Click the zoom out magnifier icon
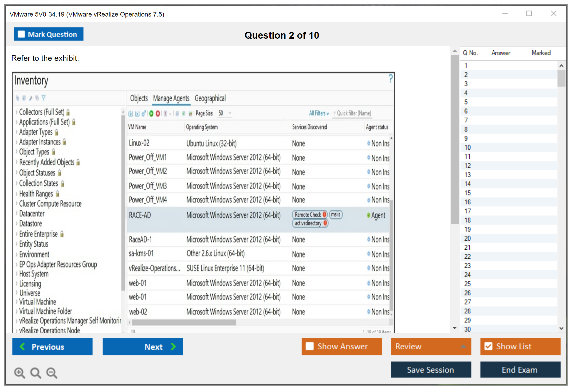Screen dimensions: 574x392 [x=52, y=373]
